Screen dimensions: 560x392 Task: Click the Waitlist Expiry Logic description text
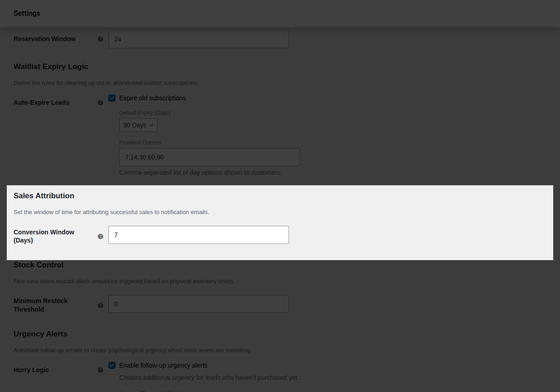[106, 83]
